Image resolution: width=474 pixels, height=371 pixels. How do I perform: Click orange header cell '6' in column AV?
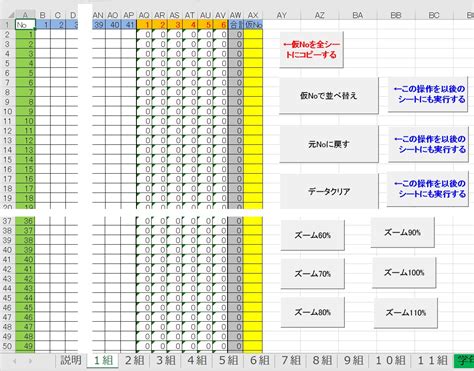[x=220, y=25]
